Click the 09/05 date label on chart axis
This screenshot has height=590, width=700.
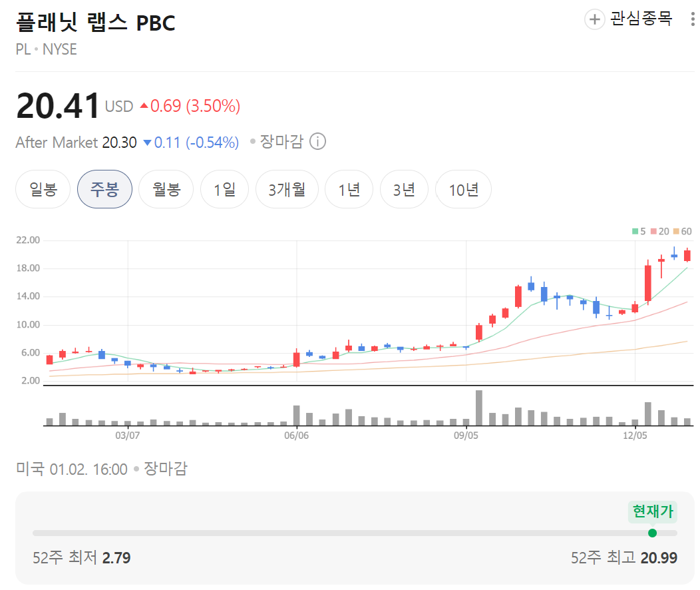point(466,436)
